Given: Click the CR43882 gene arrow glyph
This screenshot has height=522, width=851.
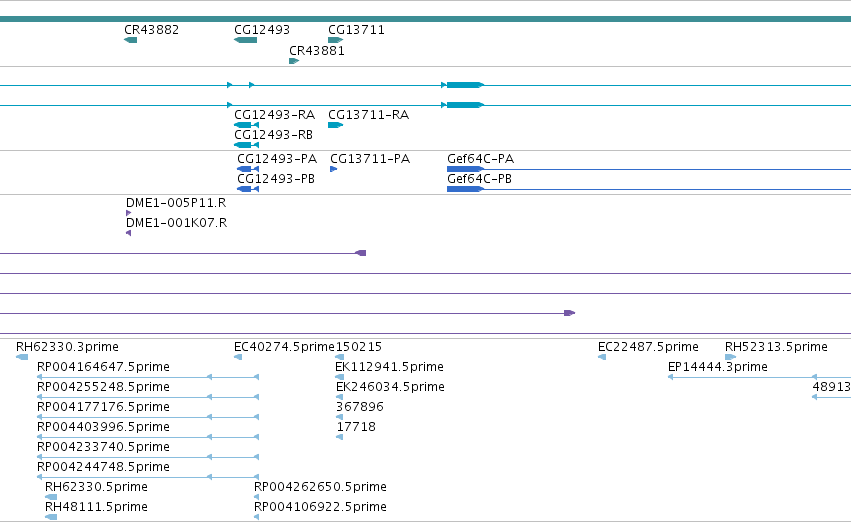Looking at the screenshot, I should coord(131,40).
